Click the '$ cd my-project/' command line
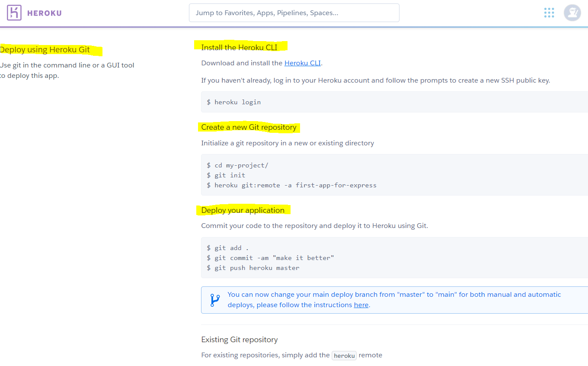The image size is (588, 366). 237,165
